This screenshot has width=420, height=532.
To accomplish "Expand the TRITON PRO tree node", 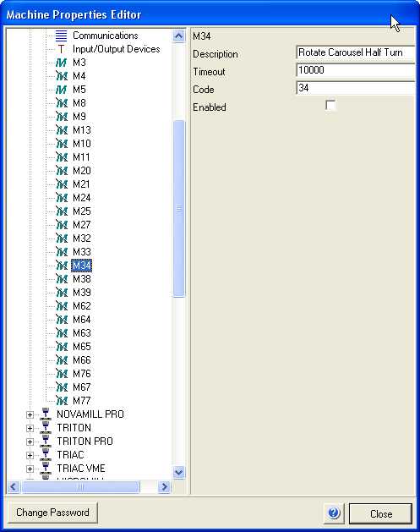I will (30, 442).
